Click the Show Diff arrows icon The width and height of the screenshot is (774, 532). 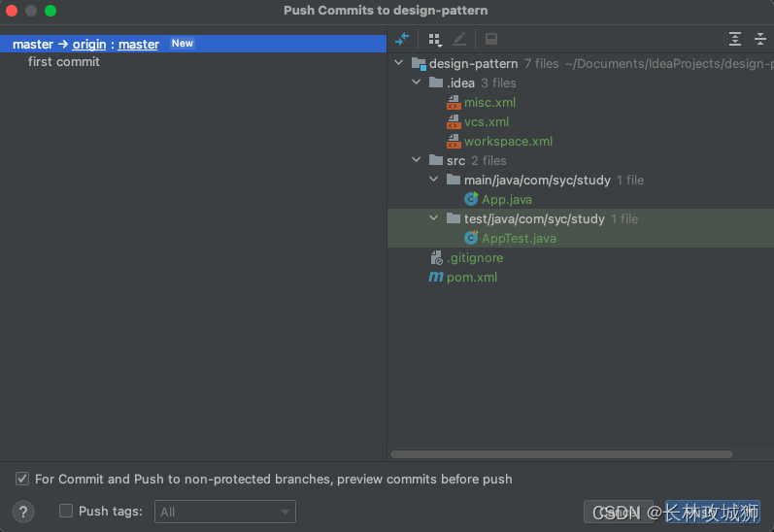pyautogui.click(x=402, y=39)
